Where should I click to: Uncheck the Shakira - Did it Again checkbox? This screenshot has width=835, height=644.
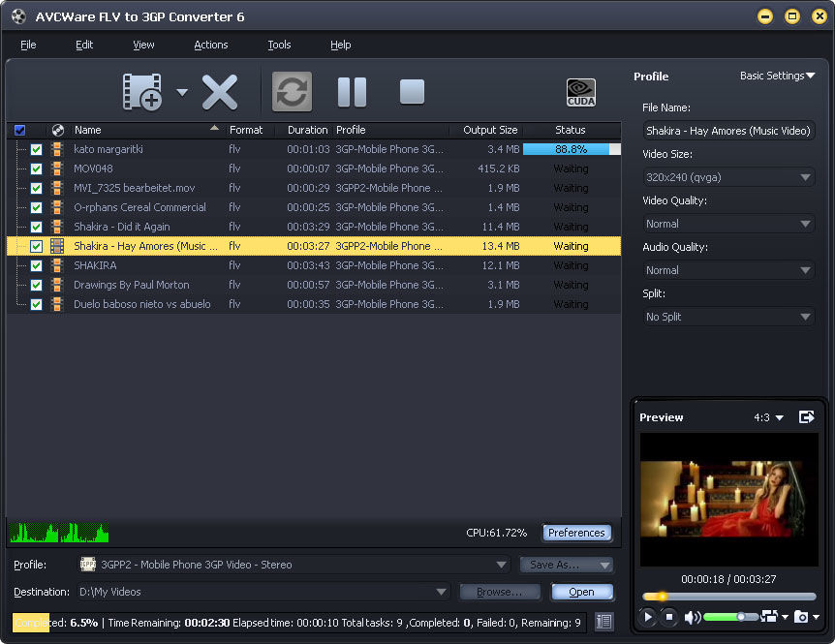[36, 227]
